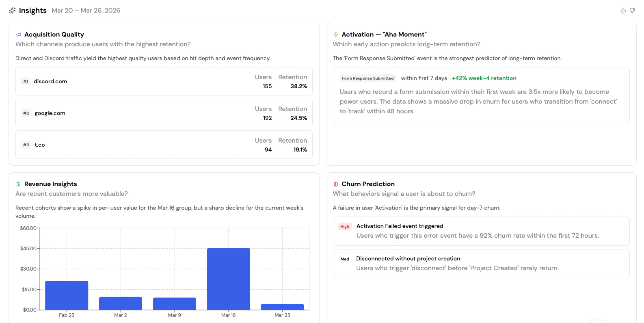Image resolution: width=644 pixels, height=323 pixels.
Task: Select the '+42% week-4 retention' metric
Action: click(484, 78)
